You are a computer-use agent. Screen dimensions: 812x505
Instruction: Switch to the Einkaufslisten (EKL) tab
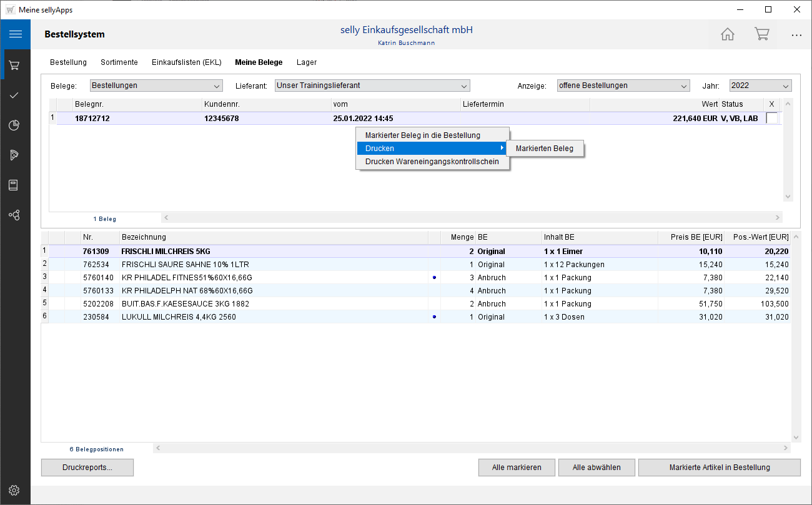tap(186, 62)
